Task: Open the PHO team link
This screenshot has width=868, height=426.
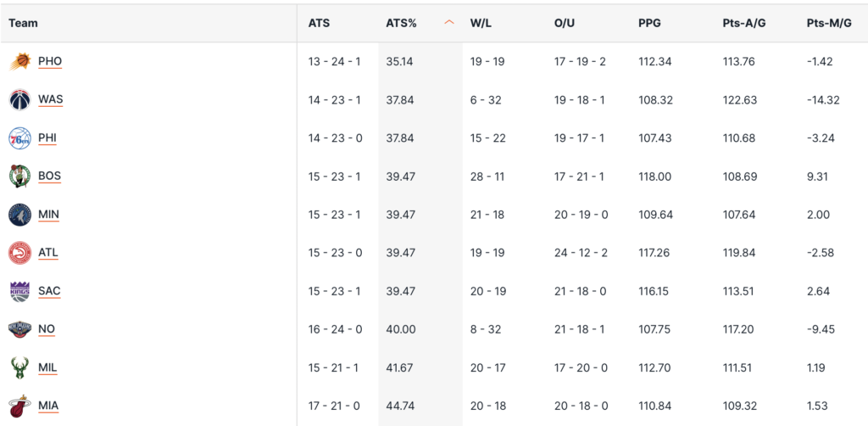Action: tap(50, 61)
